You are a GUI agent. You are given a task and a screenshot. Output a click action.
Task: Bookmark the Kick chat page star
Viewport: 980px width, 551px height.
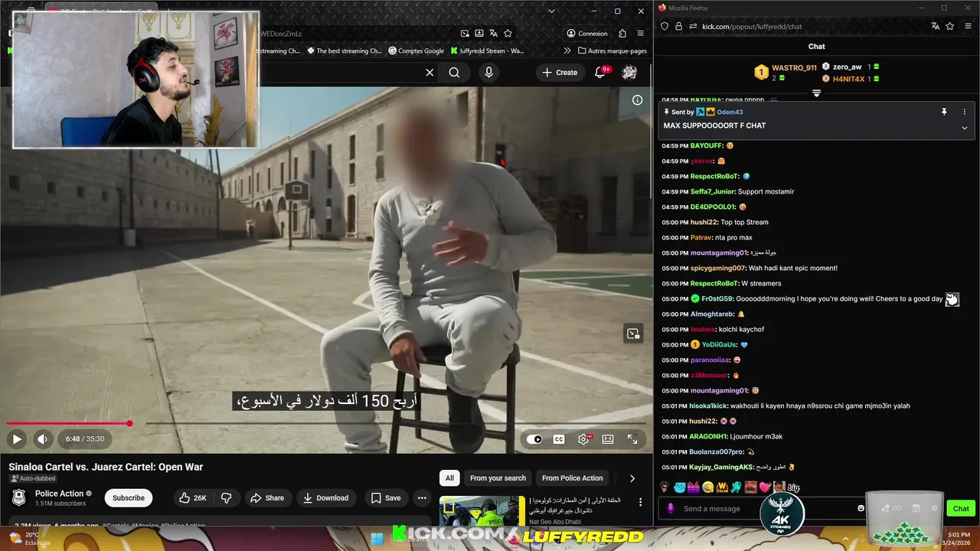click(950, 26)
